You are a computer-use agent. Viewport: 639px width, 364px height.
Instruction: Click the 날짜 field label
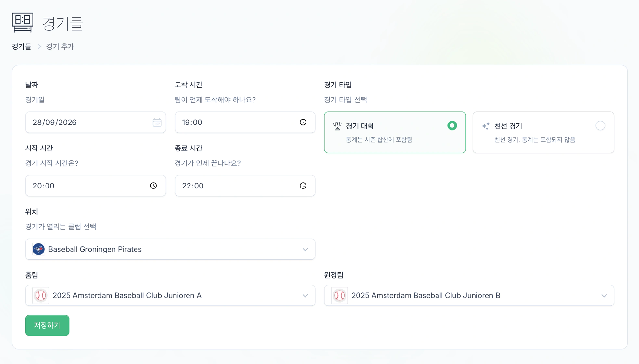pos(32,85)
